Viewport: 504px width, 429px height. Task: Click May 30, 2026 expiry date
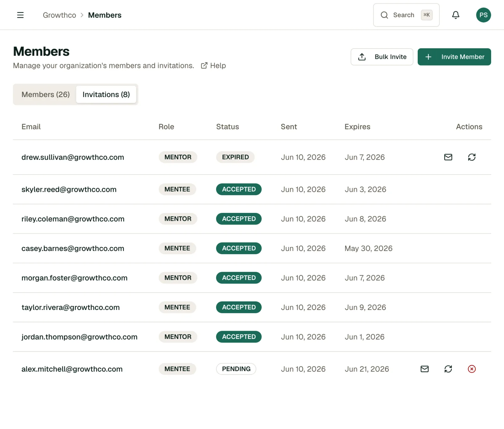(368, 249)
